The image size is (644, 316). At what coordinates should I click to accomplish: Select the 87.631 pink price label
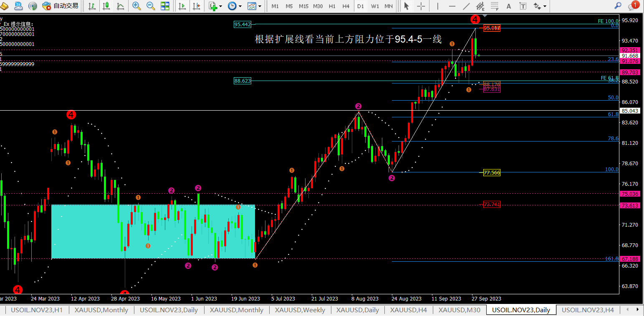click(492, 89)
